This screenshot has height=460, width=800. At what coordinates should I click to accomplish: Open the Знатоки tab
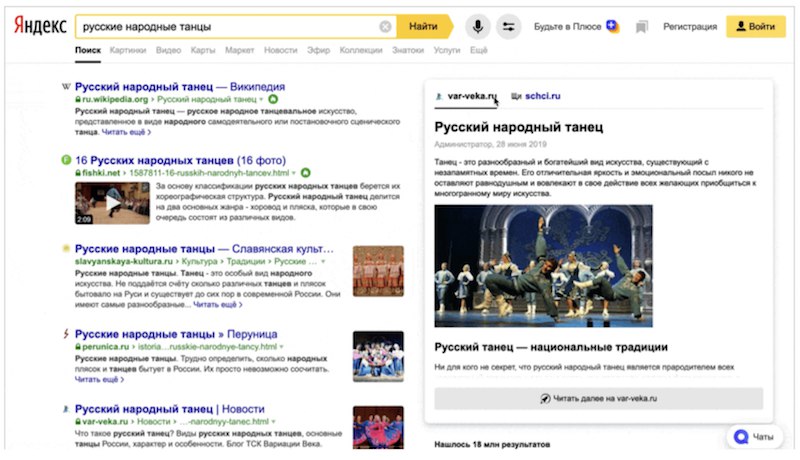click(x=408, y=50)
